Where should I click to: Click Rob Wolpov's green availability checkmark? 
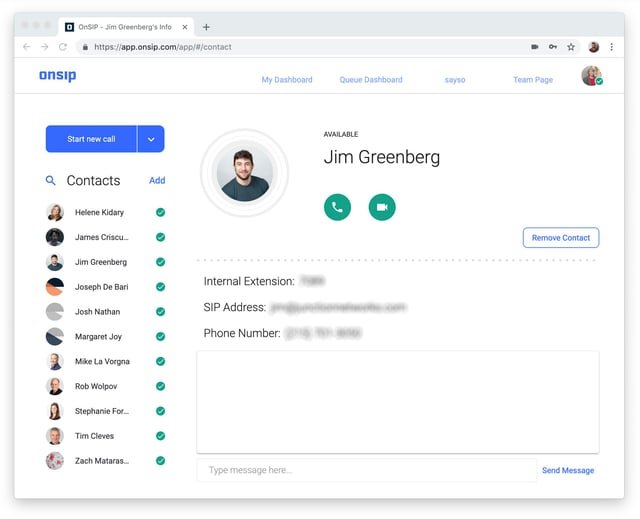[160, 386]
